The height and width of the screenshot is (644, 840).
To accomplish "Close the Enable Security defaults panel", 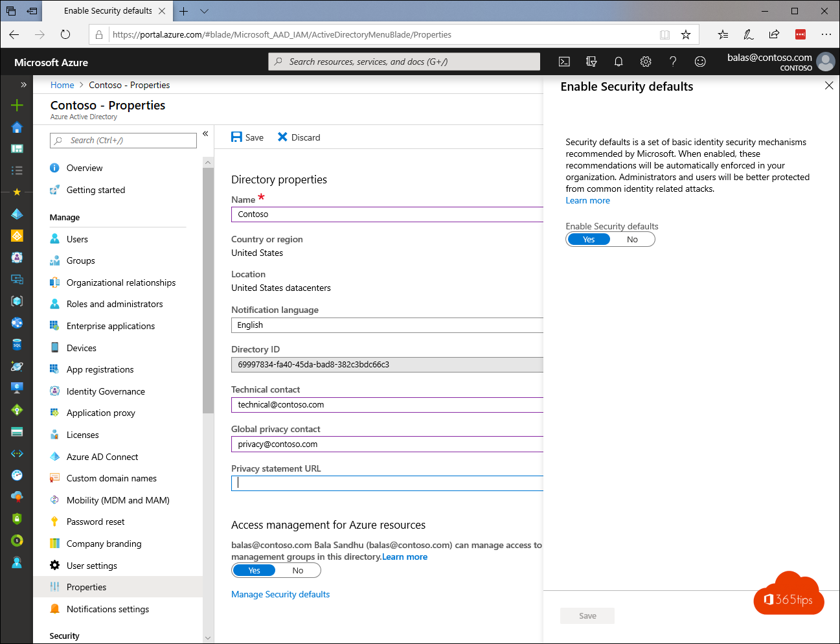I will coord(829,86).
